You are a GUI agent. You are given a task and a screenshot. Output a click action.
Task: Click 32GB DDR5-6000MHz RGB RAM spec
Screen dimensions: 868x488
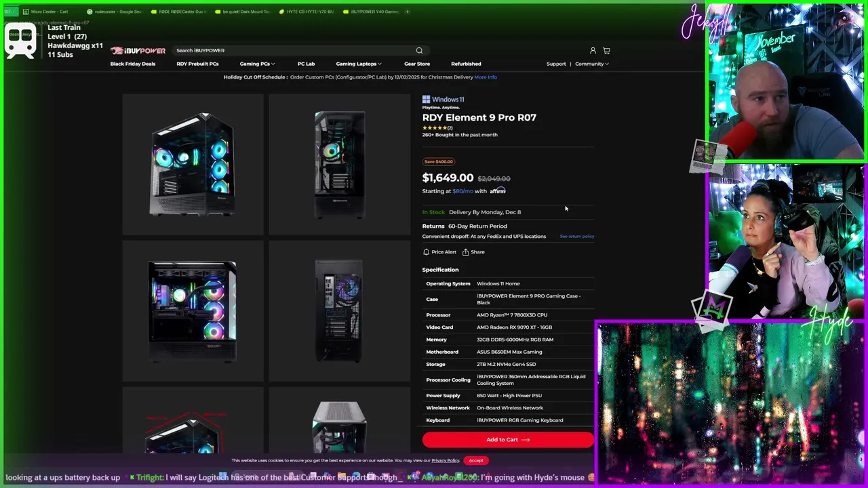coord(515,340)
